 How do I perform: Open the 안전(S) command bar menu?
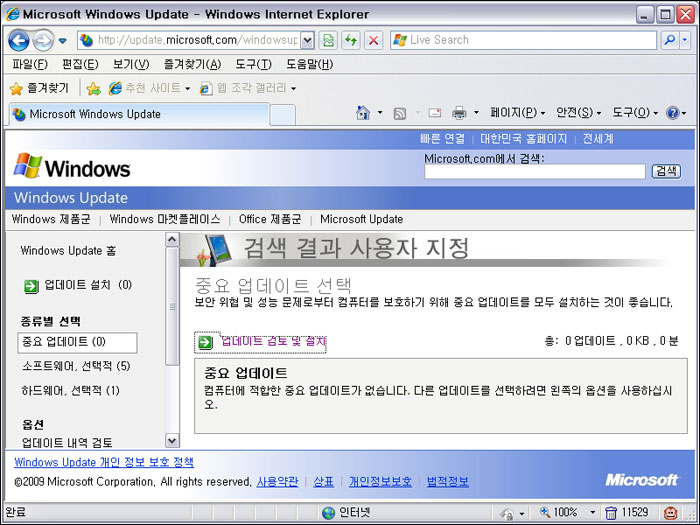[578, 112]
